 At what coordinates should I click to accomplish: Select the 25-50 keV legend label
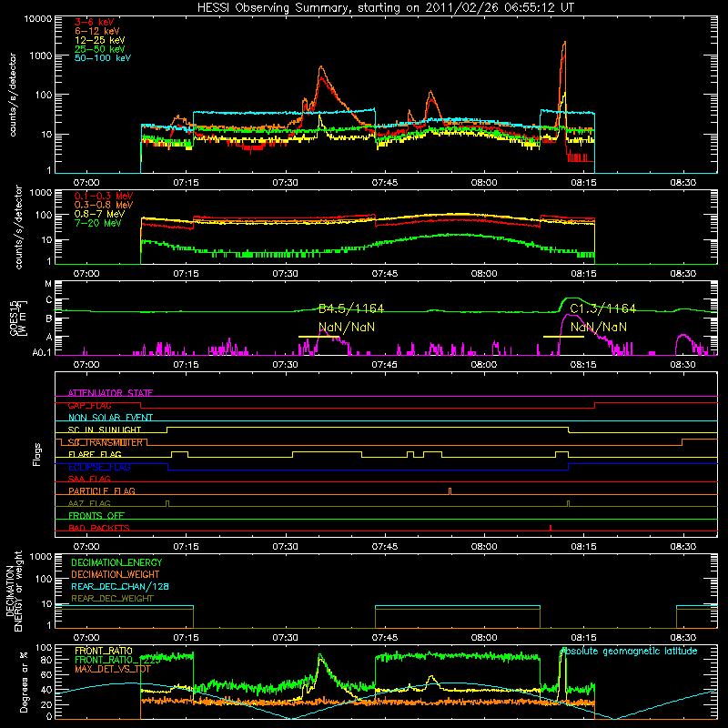click(x=99, y=49)
